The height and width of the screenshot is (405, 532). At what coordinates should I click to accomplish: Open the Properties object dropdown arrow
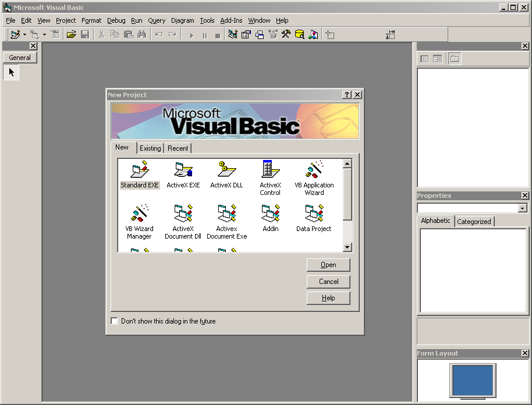point(523,208)
